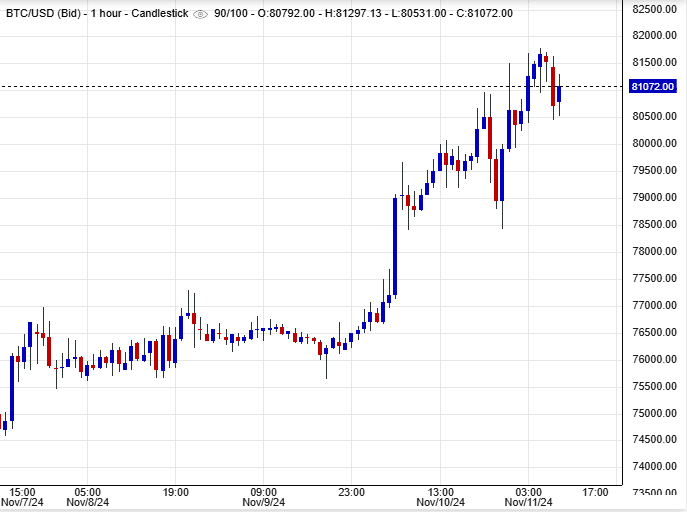Select the Open value O:80792.00
The image size is (687, 512).
tap(288, 13)
